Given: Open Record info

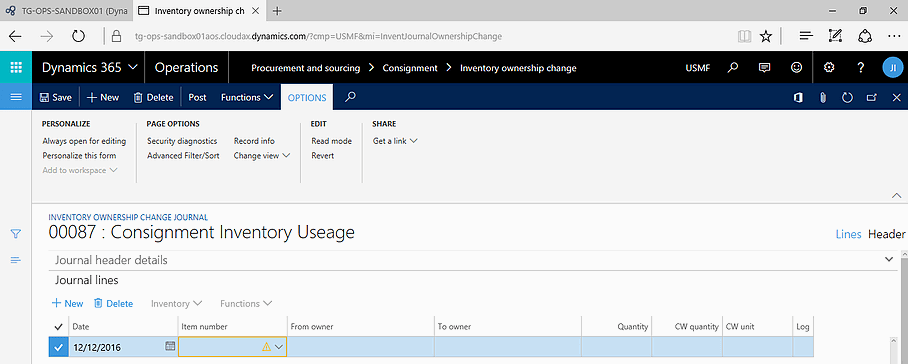Looking at the screenshot, I should pos(254,141).
